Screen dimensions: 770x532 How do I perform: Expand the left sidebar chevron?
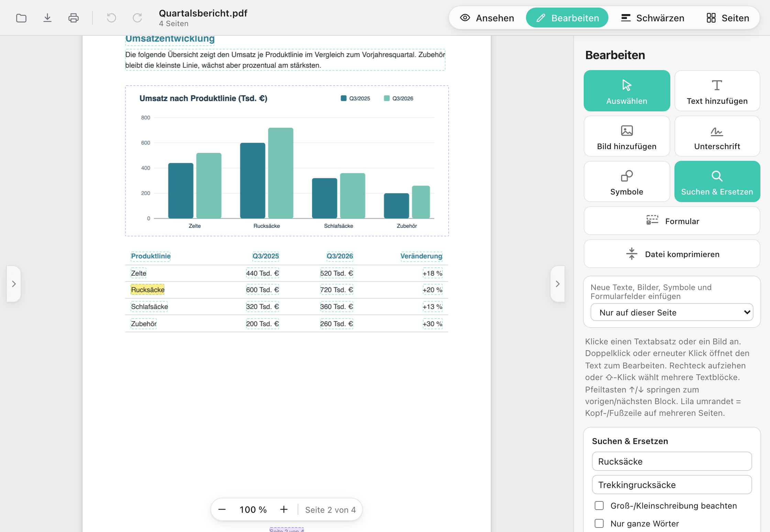[x=14, y=284]
